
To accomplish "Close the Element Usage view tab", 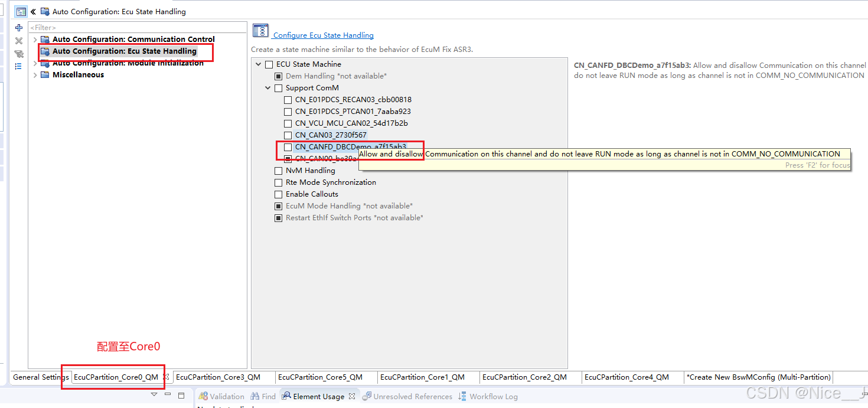I will (x=352, y=396).
